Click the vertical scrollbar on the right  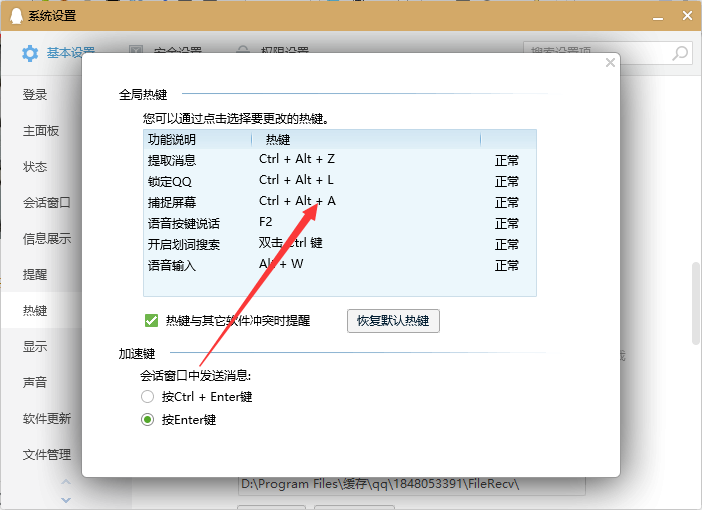(x=695, y=305)
